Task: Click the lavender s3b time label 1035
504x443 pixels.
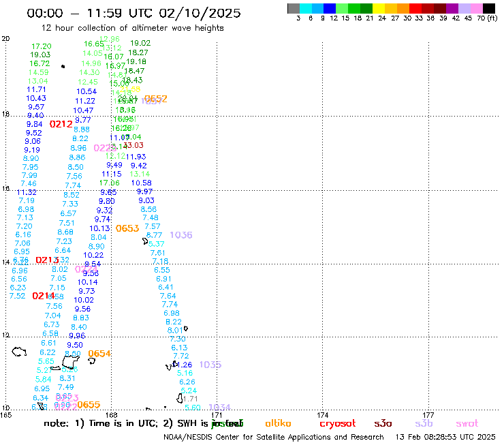Action: [210, 365]
